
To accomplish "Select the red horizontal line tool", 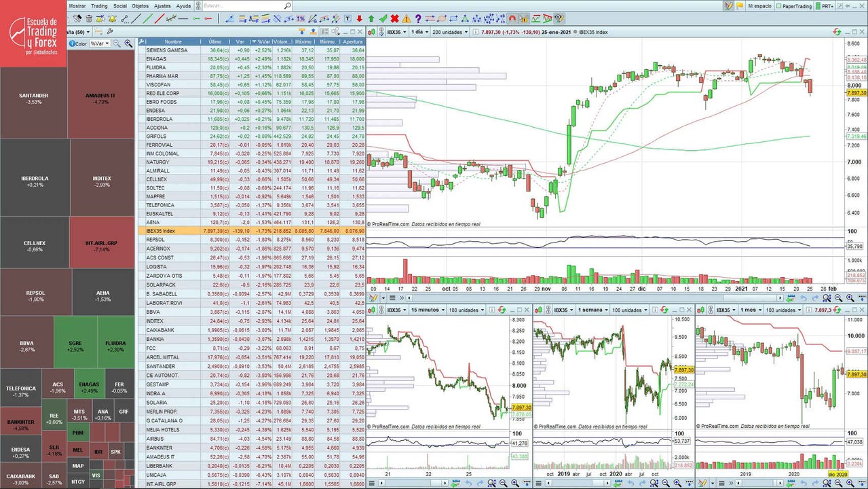I will pos(208,18).
